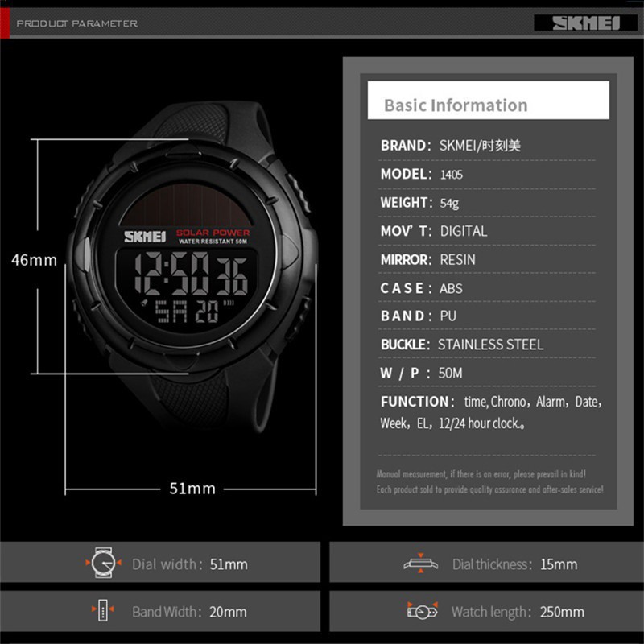The width and height of the screenshot is (644, 644).
Task: Click the Dial thickness 15mm panel
Action: click(485, 563)
